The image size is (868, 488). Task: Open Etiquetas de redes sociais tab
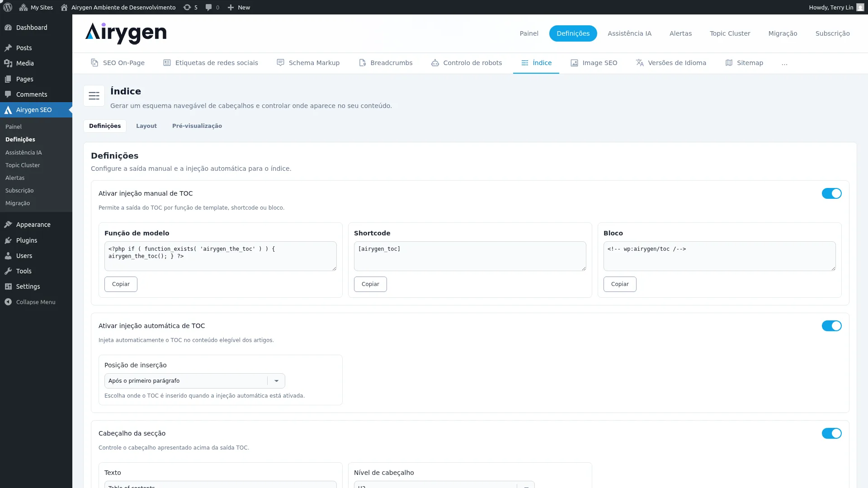[211, 63]
